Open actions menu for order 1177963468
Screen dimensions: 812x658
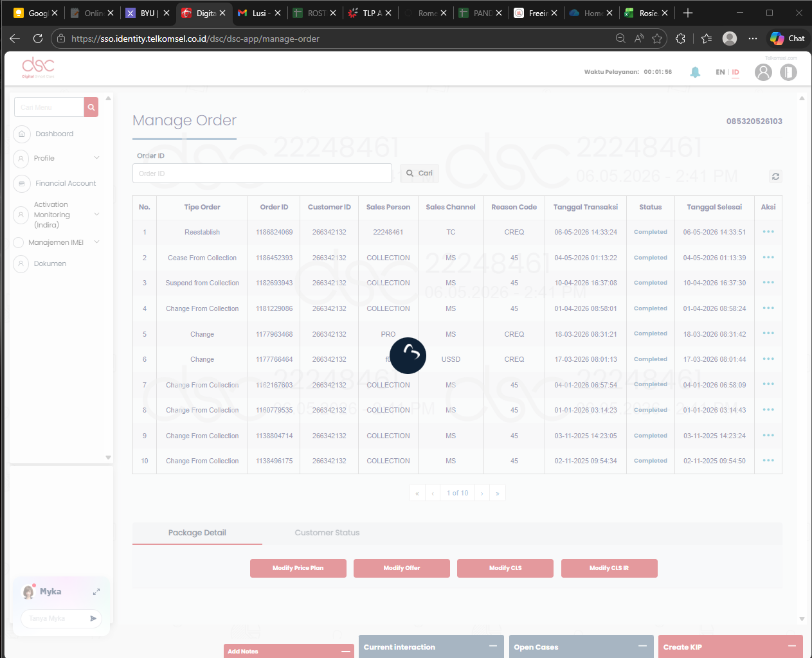768,333
